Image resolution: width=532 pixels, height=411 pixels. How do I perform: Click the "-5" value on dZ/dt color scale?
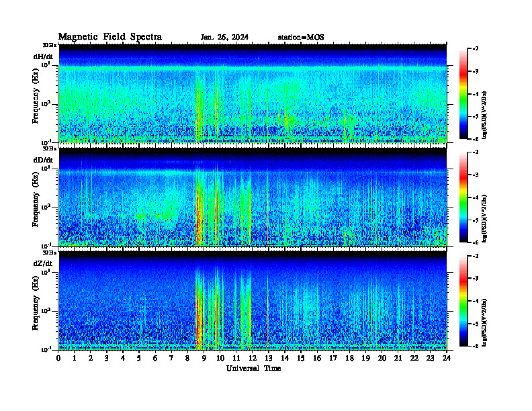[476, 324]
